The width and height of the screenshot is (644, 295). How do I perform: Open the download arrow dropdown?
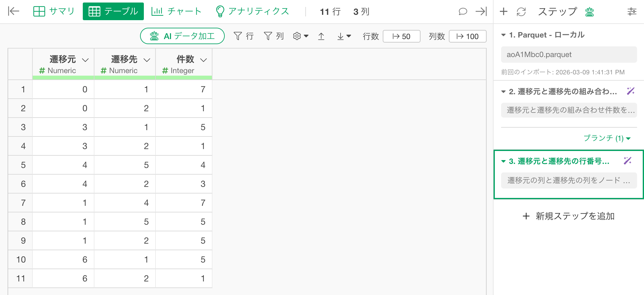click(x=344, y=36)
